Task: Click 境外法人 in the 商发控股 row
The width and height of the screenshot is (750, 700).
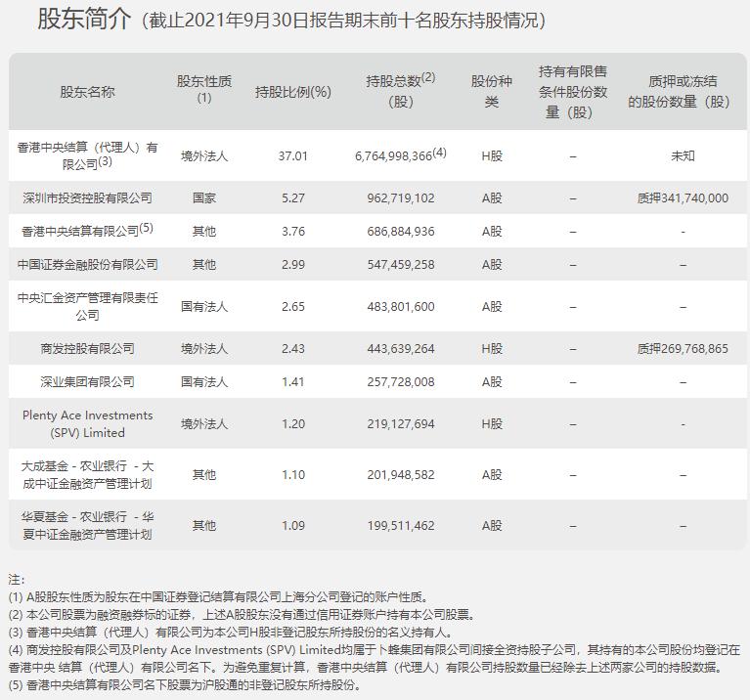Action: [x=204, y=349]
